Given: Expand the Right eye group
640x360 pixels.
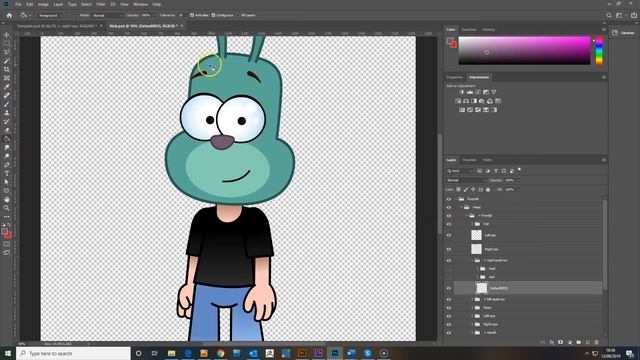Looking at the screenshot, I should pyautogui.click(x=473, y=324).
